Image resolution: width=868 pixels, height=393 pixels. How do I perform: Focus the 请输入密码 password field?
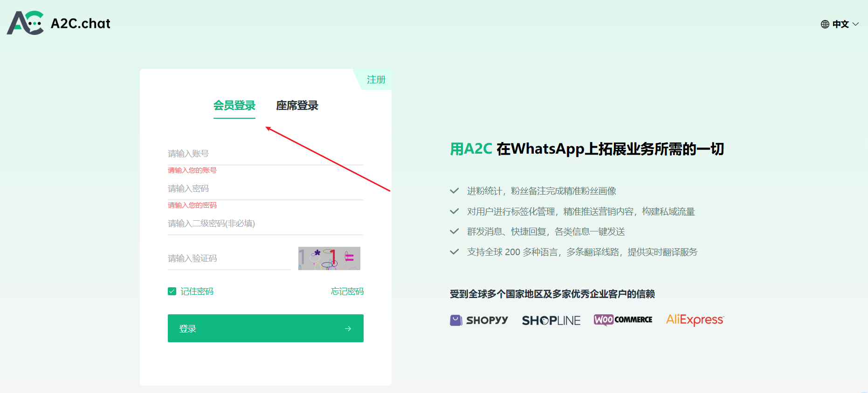click(x=266, y=189)
